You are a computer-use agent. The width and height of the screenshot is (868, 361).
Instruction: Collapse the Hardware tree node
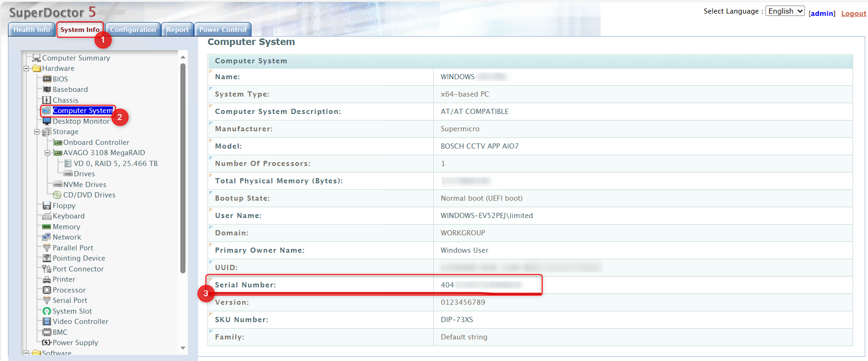click(x=26, y=68)
